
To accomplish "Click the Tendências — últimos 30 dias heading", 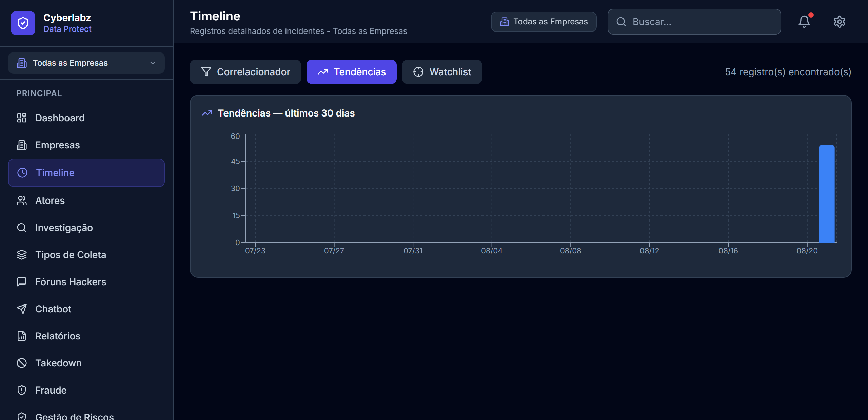I will coord(286,113).
